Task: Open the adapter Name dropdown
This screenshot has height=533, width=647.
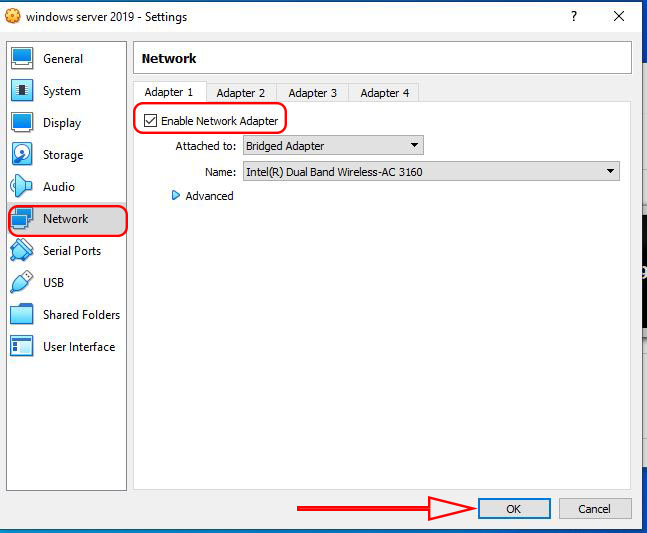Action: [431, 171]
